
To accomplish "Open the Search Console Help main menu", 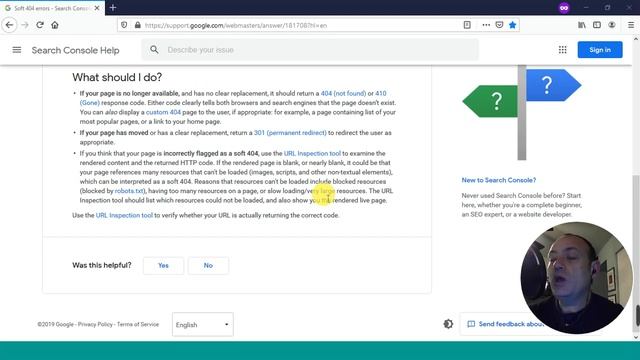I will (x=17, y=50).
